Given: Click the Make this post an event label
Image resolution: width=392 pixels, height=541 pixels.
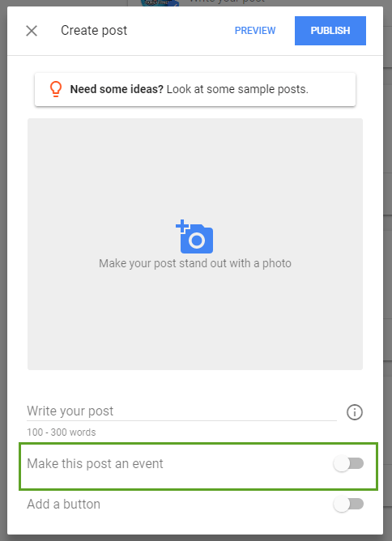Looking at the screenshot, I should [95, 464].
